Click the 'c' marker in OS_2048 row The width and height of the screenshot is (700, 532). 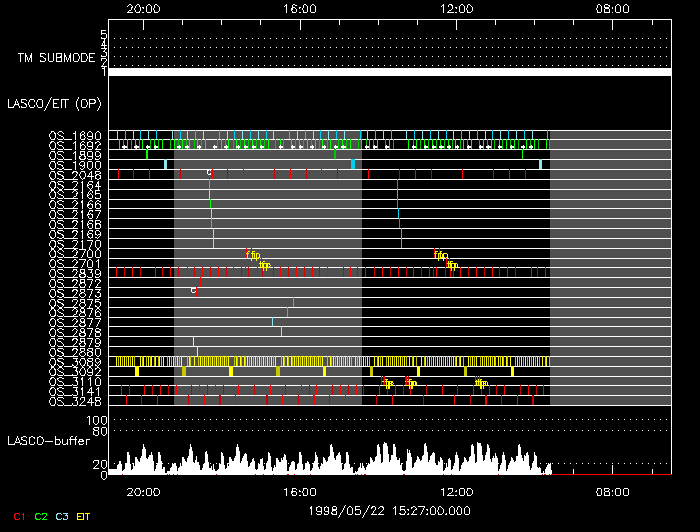208,172
